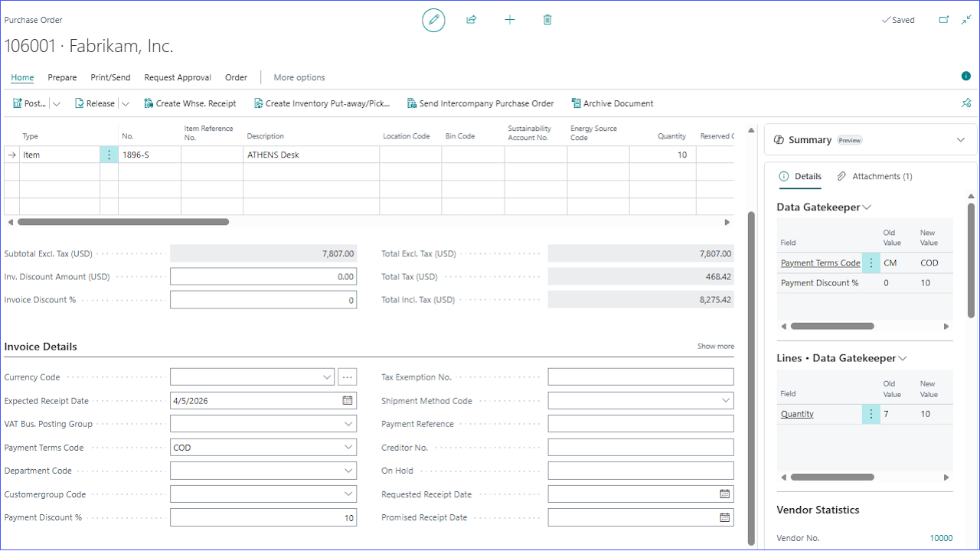Click Show more in Invoice Details

click(715, 347)
